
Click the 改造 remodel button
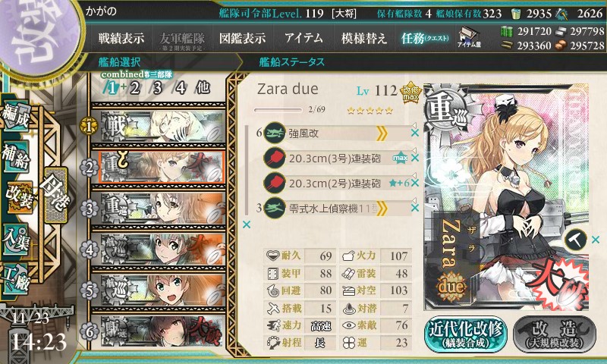point(555,334)
